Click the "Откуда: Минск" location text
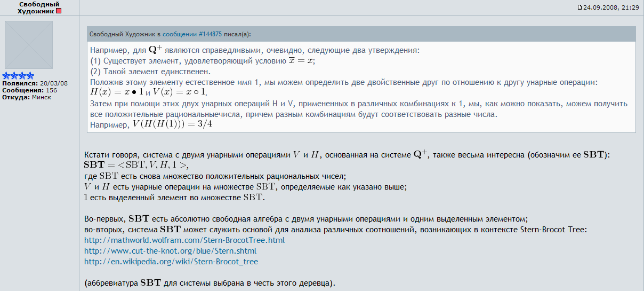 coord(27,97)
